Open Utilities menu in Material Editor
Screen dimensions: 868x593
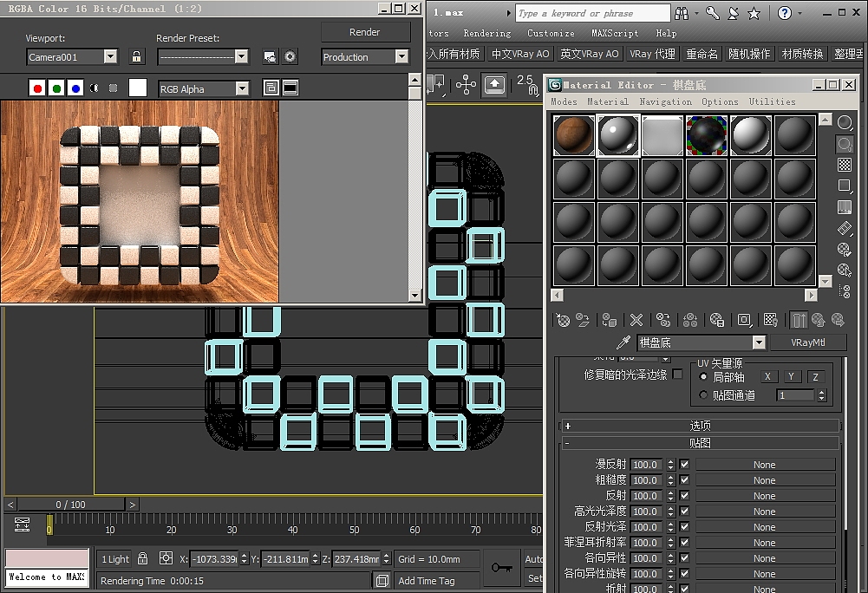click(x=773, y=102)
